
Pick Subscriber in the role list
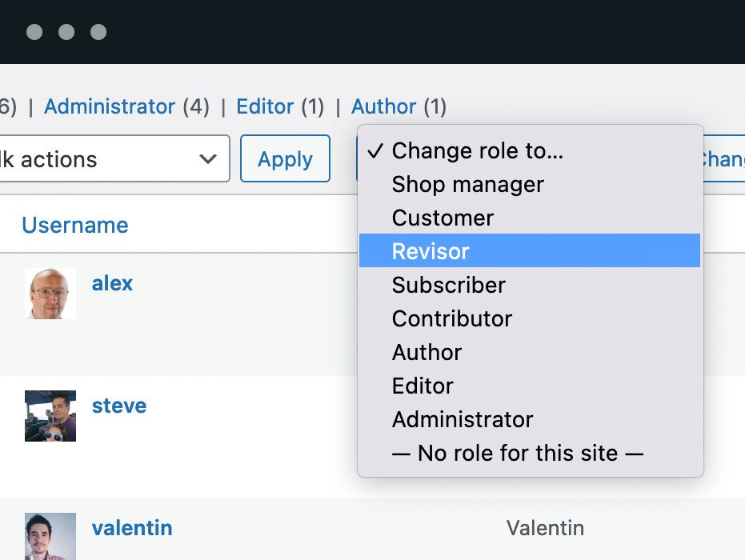(x=529, y=285)
